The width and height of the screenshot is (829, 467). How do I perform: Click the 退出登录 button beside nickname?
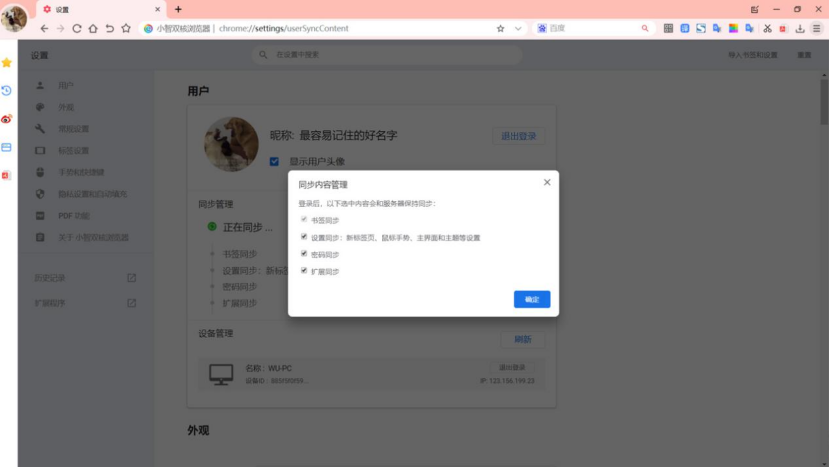(519, 136)
